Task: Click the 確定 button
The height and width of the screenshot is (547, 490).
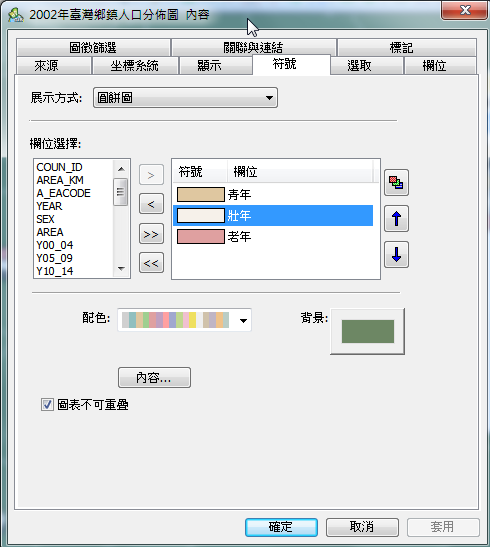Action: tap(281, 527)
